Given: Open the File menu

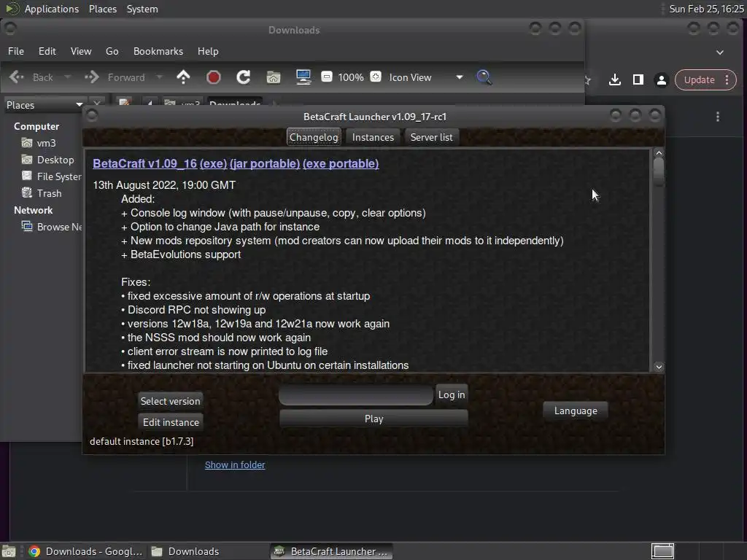Looking at the screenshot, I should click(x=16, y=51).
